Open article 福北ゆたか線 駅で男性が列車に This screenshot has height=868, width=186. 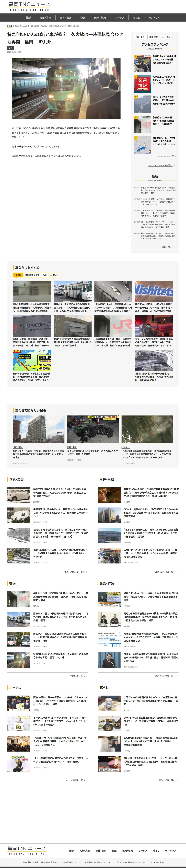tap(48, 599)
